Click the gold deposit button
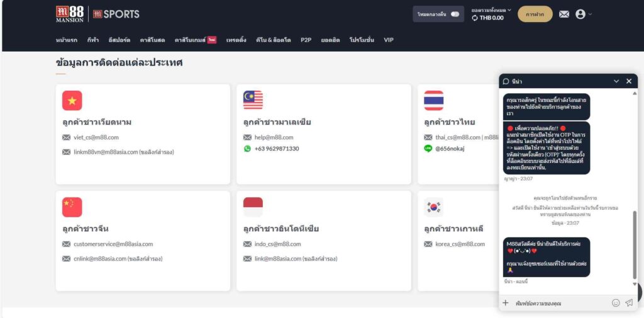The height and width of the screenshot is (318, 644). click(x=535, y=14)
